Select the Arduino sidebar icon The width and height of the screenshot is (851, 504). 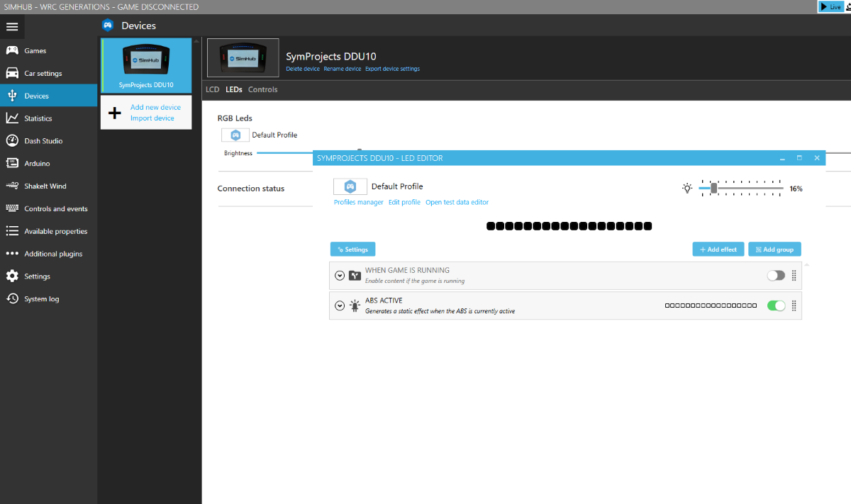click(x=12, y=164)
